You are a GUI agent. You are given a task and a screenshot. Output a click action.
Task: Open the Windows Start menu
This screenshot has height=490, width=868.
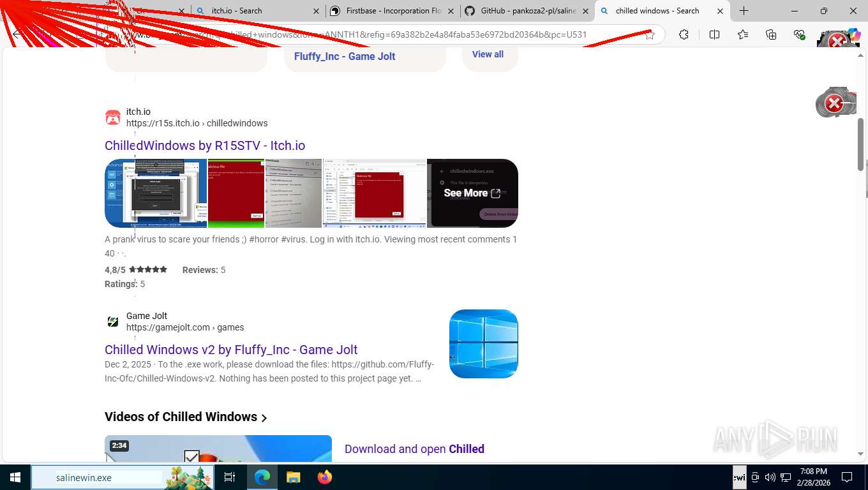[x=15, y=477]
